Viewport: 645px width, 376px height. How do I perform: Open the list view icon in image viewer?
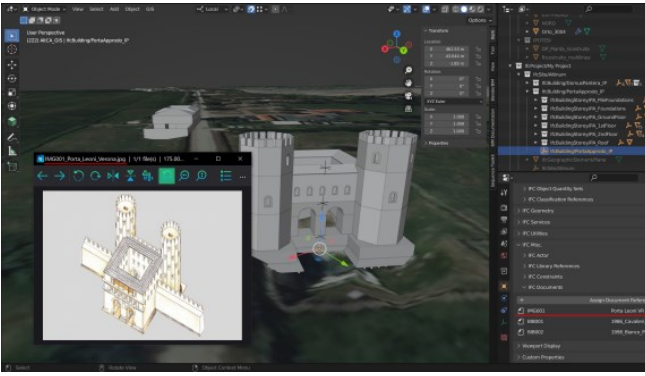[226, 176]
